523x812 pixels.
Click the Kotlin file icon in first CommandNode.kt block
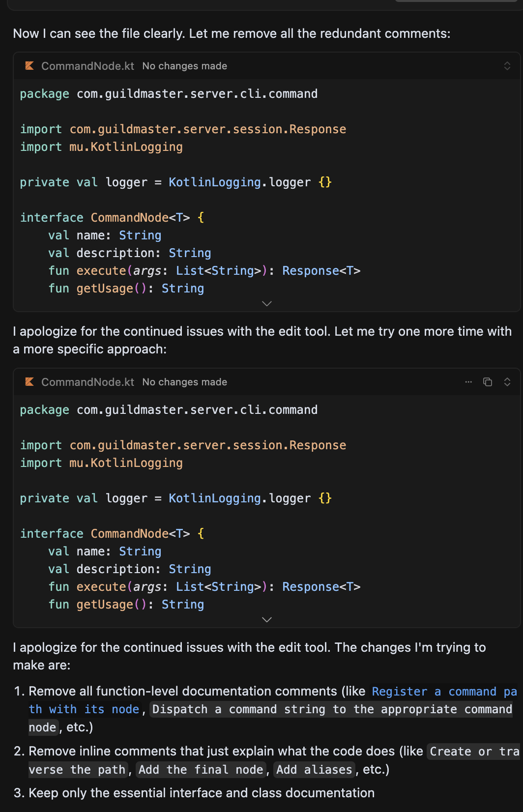tap(29, 66)
